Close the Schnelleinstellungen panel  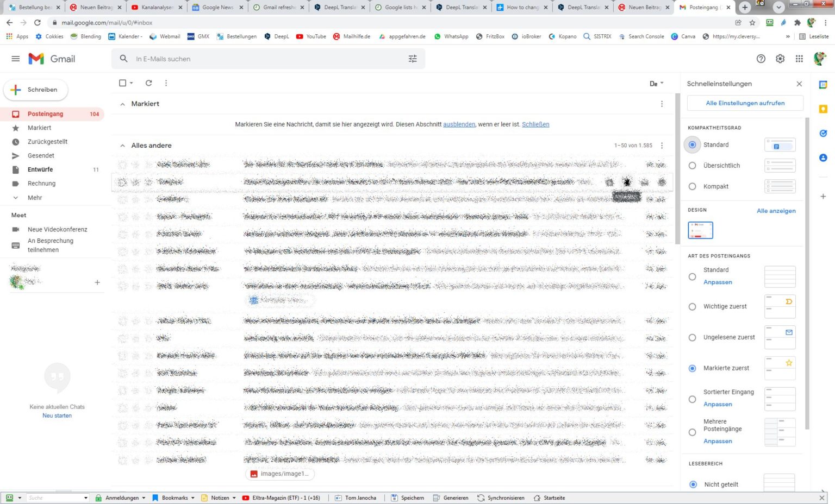799,84
